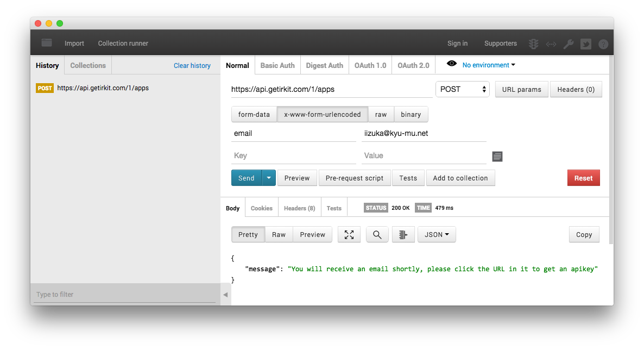
Task: Open the response Cookies tab
Action: click(262, 208)
